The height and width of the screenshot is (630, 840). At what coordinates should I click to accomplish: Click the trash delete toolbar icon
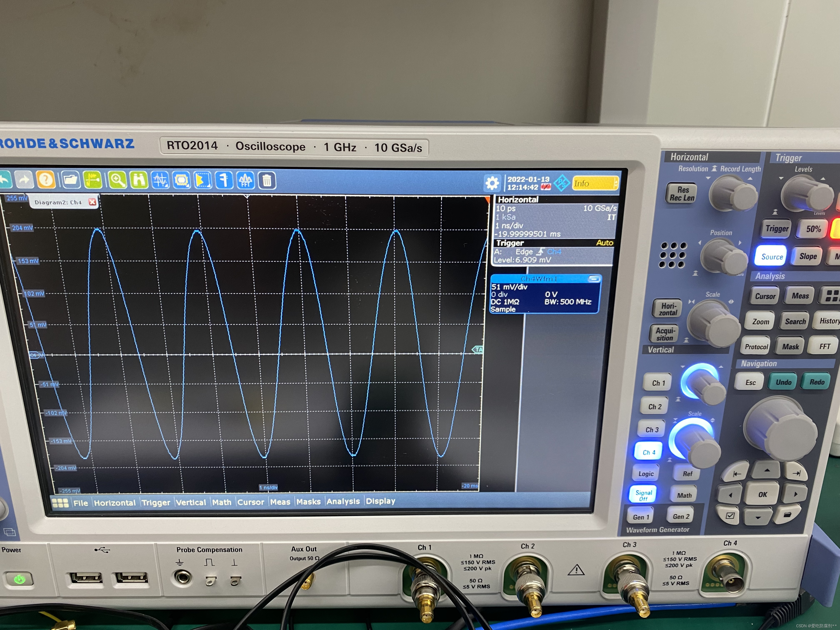(x=267, y=180)
